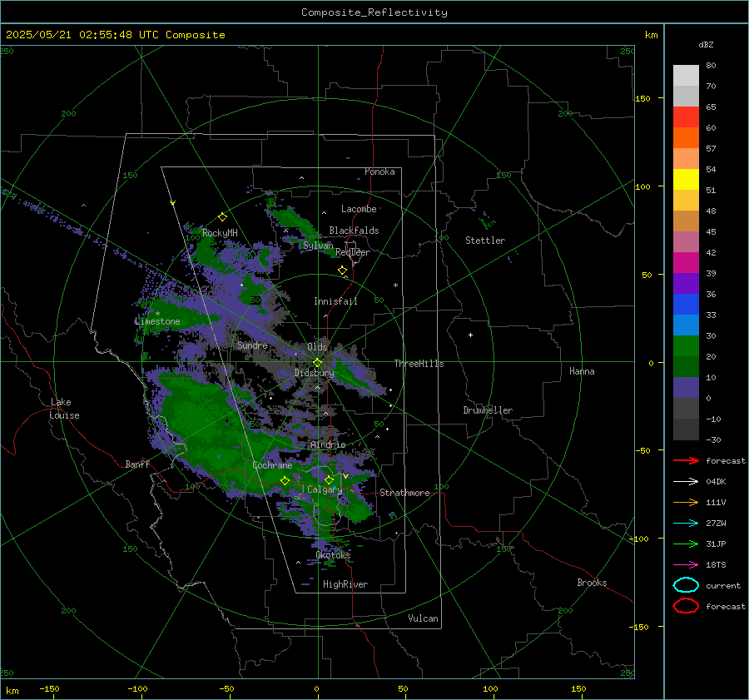This screenshot has width=749, height=700.
Task: Click the Lake Louise label
Action: click(64, 409)
